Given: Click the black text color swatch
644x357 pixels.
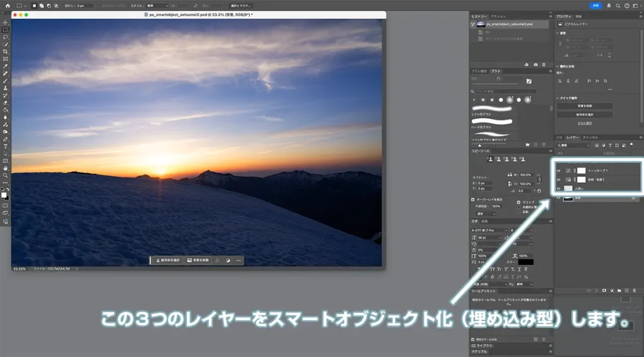Looking at the screenshot, I should (x=525, y=262).
